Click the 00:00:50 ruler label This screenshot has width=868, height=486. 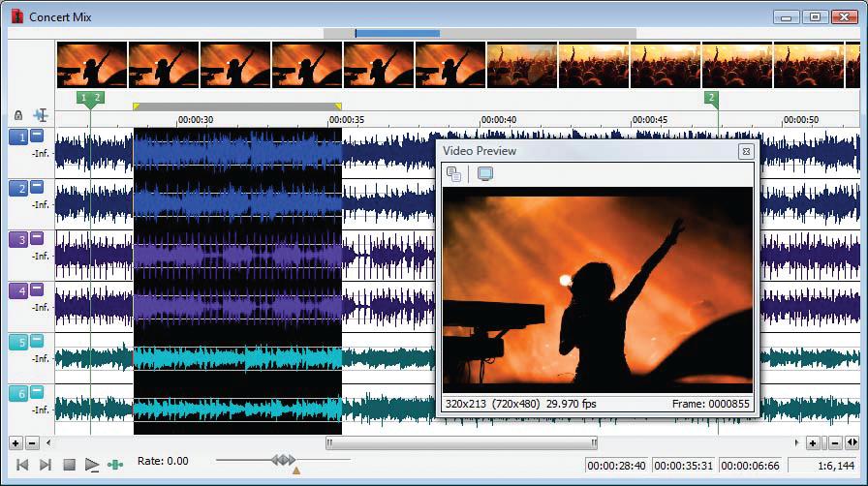[x=800, y=119]
